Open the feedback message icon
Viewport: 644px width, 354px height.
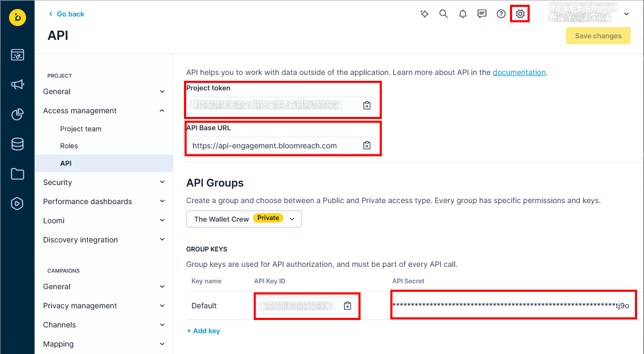point(482,14)
